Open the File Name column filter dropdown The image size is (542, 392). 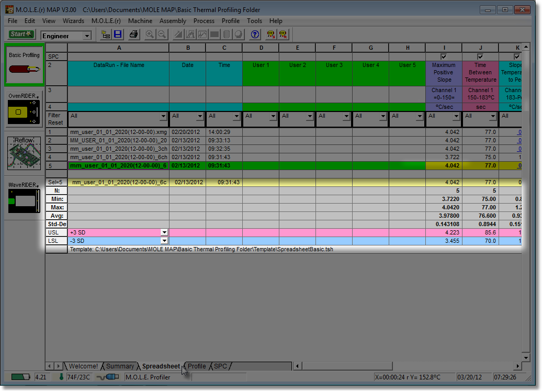click(x=164, y=117)
